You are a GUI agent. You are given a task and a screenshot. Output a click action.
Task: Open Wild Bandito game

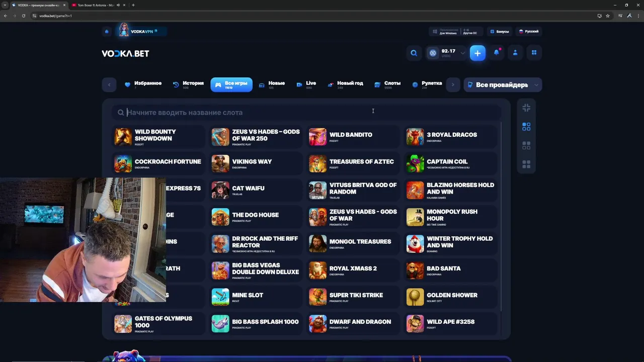[x=353, y=137]
